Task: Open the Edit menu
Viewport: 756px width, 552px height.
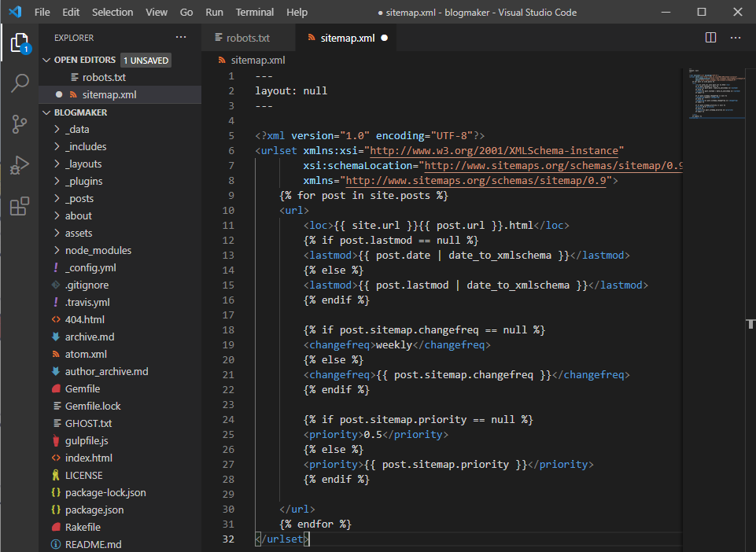Action: point(71,12)
